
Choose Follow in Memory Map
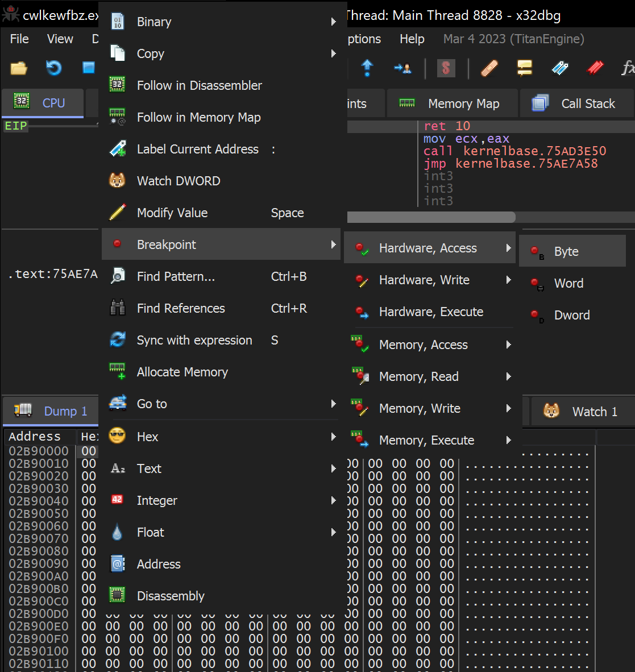tap(221, 117)
